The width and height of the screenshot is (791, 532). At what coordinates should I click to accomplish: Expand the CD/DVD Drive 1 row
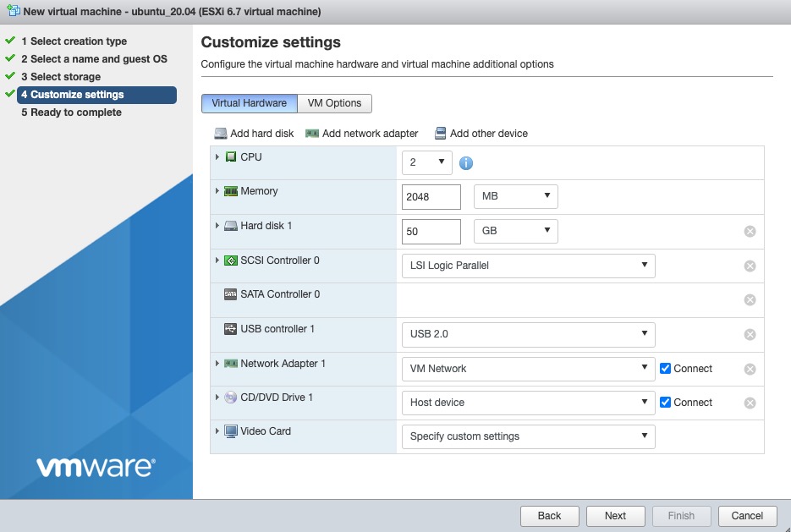click(x=217, y=398)
